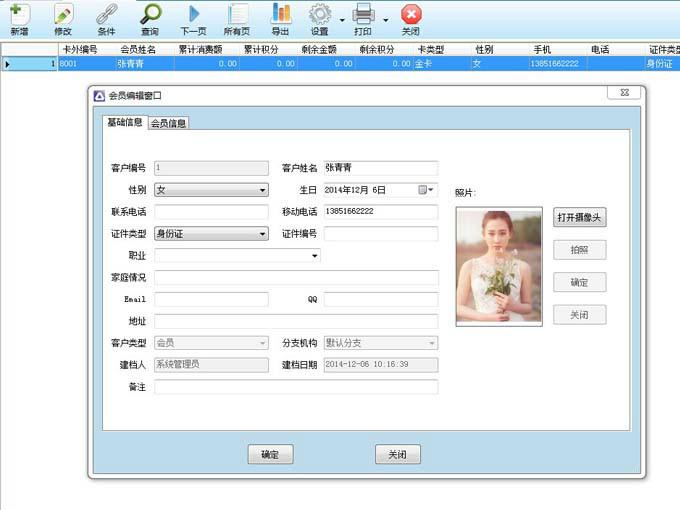Image resolution: width=680 pixels, height=510 pixels.
Task: Click the 打开摄像头 button
Action: (x=579, y=217)
